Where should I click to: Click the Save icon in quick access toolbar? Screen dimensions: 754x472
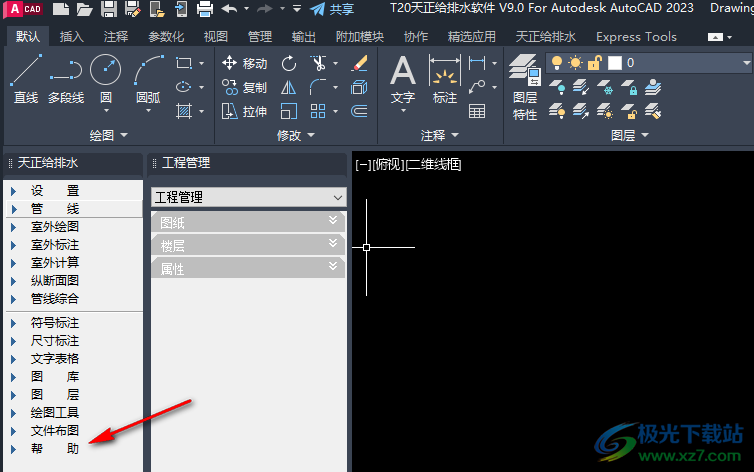pyautogui.click(x=109, y=9)
